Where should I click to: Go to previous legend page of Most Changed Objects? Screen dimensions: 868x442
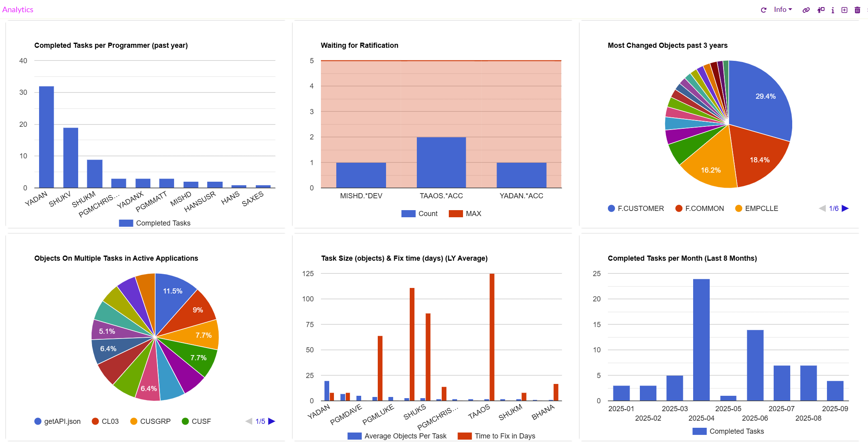[x=822, y=208]
